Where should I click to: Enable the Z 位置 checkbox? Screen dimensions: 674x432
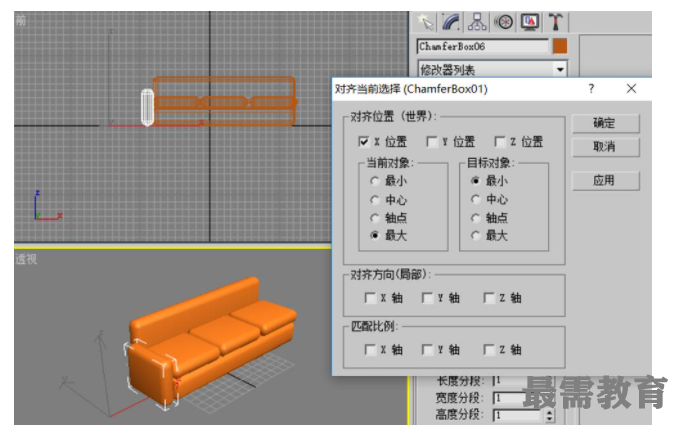499,141
